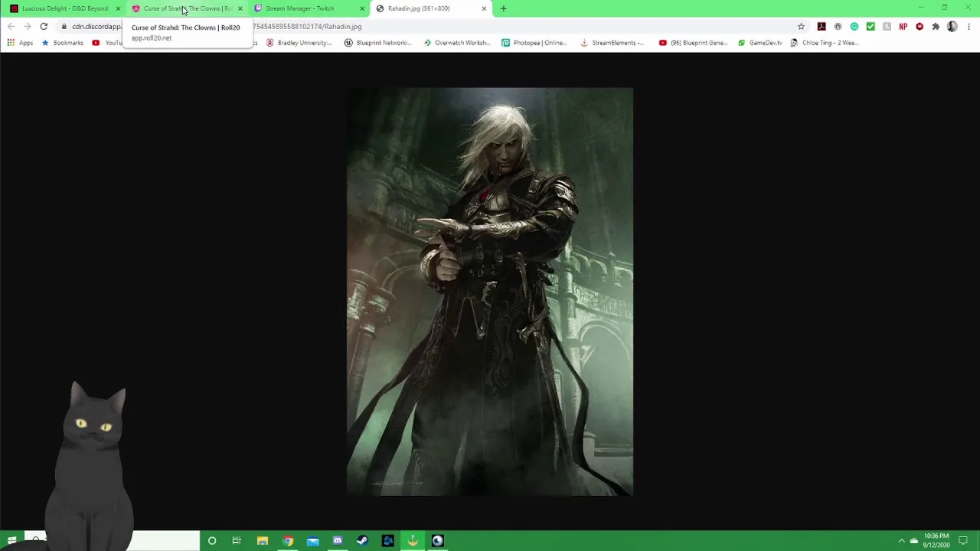Bookmark this page with the star icon
Screen dimensions: 980x551
tap(802, 26)
